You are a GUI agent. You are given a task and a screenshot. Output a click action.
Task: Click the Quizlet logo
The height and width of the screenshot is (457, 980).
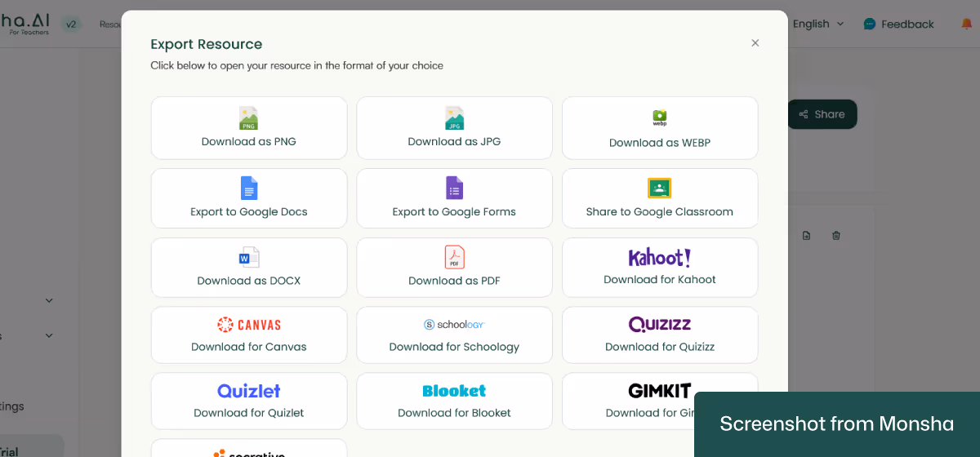pos(249,391)
